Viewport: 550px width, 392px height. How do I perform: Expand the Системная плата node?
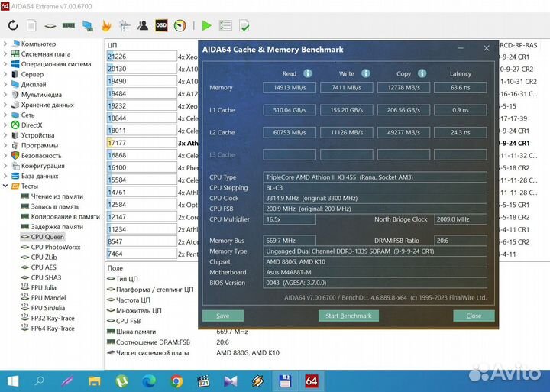pyautogui.click(x=5, y=54)
